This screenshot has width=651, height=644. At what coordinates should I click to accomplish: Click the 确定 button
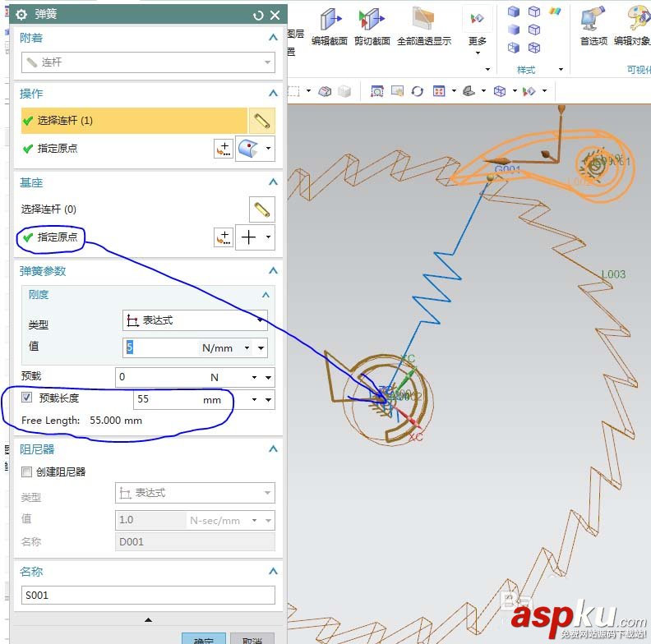pos(204,639)
